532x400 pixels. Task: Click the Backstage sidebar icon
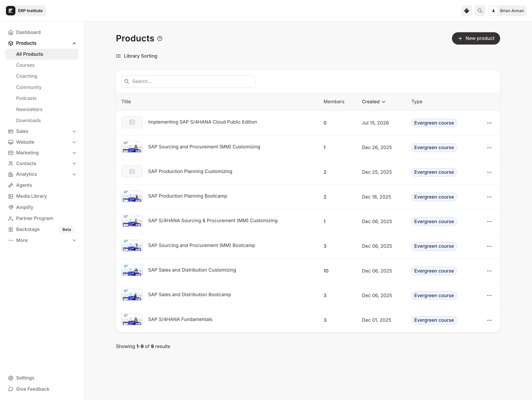click(x=11, y=229)
